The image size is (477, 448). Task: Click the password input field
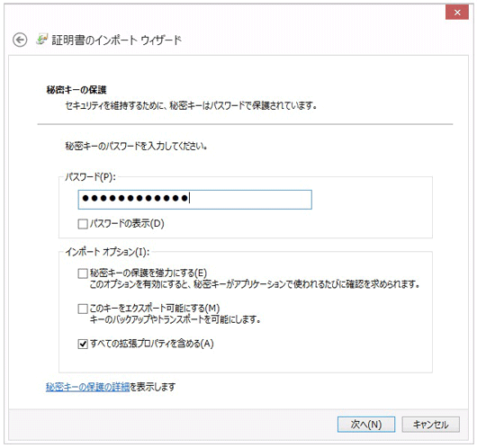click(x=194, y=200)
